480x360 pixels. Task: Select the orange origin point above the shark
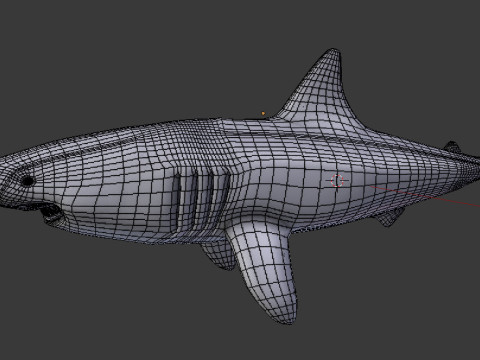[x=263, y=114]
